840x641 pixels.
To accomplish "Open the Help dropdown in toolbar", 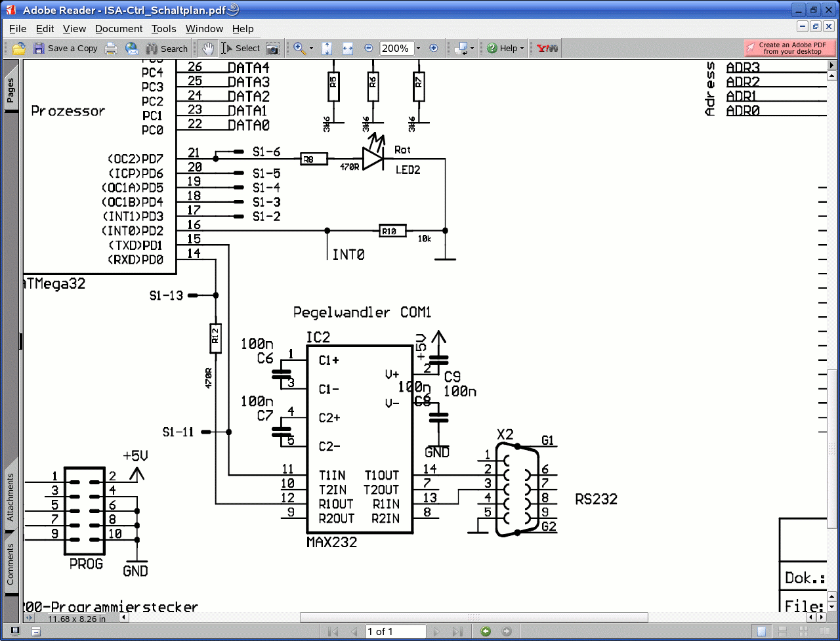I will [x=522, y=49].
